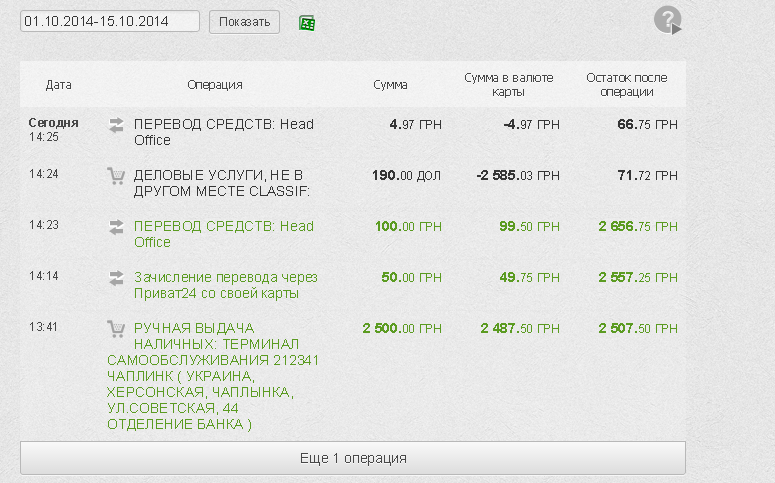Click transfer arrows icon of 14:25 operation
The height and width of the screenshot is (483, 775).
116,125
